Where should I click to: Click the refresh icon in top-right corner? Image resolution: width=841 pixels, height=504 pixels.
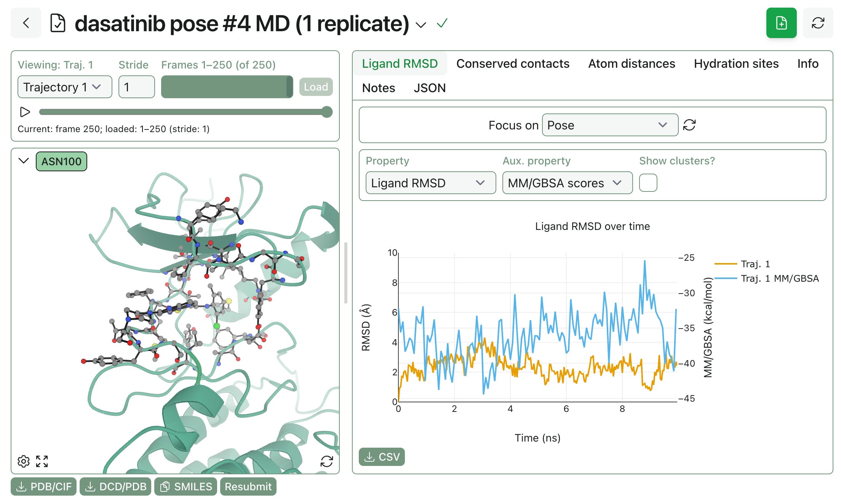point(818,23)
